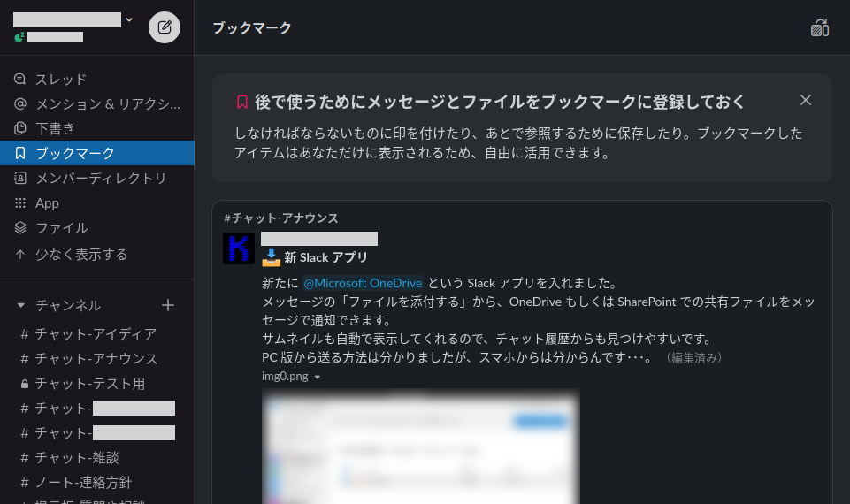
Task: Click 少なく表示する to show less
Action: pos(97,254)
